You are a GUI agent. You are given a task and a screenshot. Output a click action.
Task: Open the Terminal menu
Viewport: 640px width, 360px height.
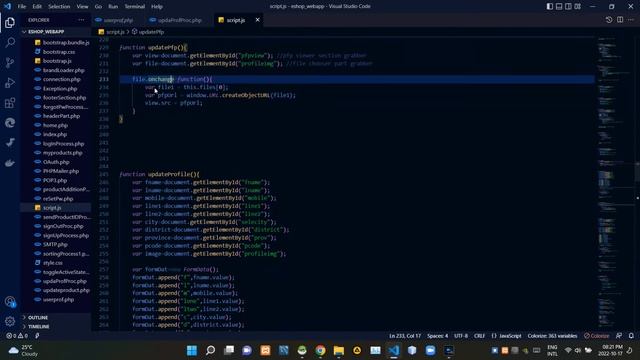(x=135, y=7)
